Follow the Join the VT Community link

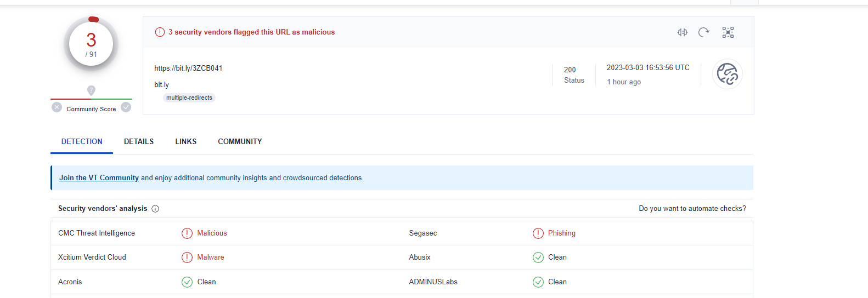99,178
